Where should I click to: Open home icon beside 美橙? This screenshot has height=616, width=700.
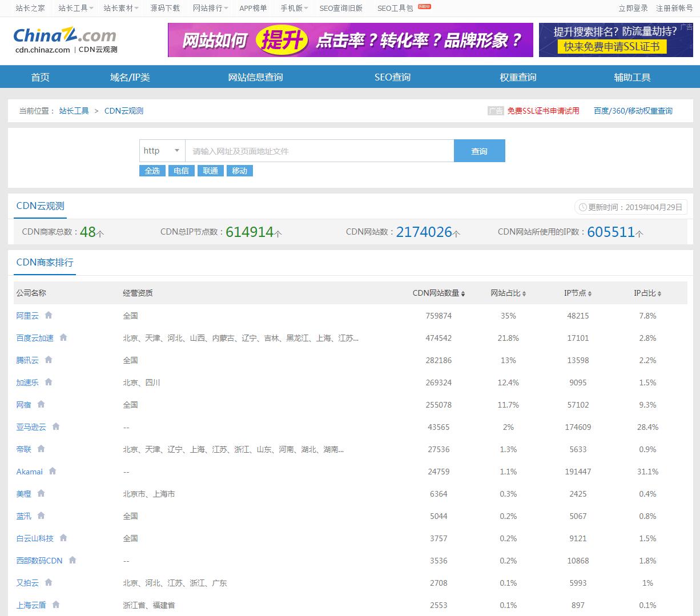click(41, 493)
